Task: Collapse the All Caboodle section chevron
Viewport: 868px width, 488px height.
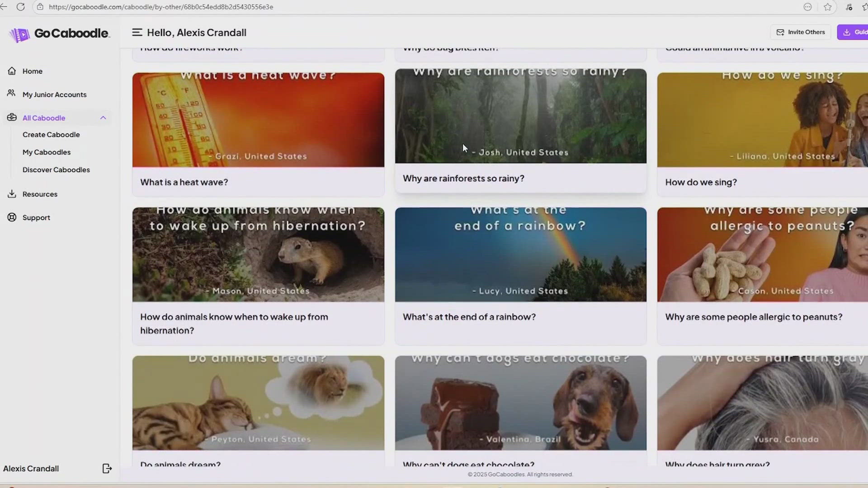Action: point(103,117)
